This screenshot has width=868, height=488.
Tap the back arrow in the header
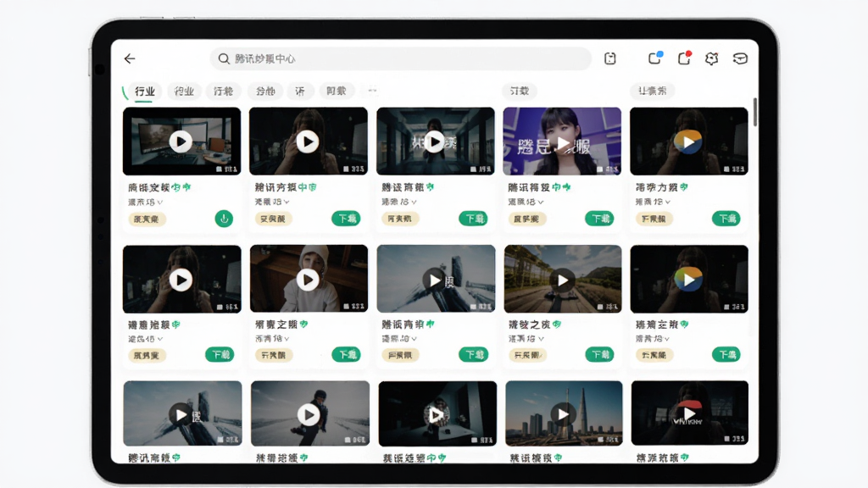pos(130,58)
